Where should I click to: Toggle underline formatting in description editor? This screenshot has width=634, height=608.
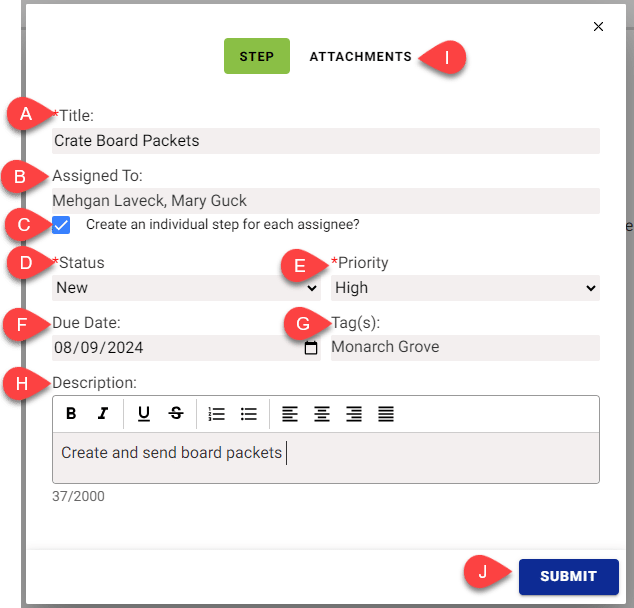[144, 414]
